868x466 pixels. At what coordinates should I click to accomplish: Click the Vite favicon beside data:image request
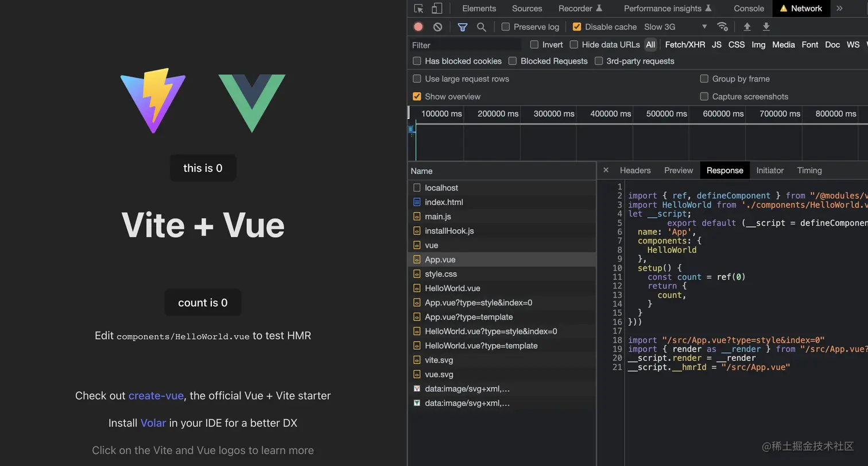(417, 389)
